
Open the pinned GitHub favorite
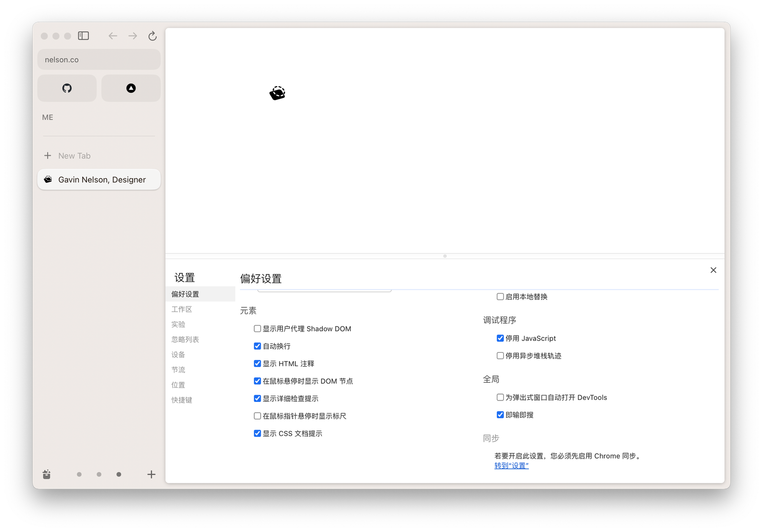(x=67, y=88)
